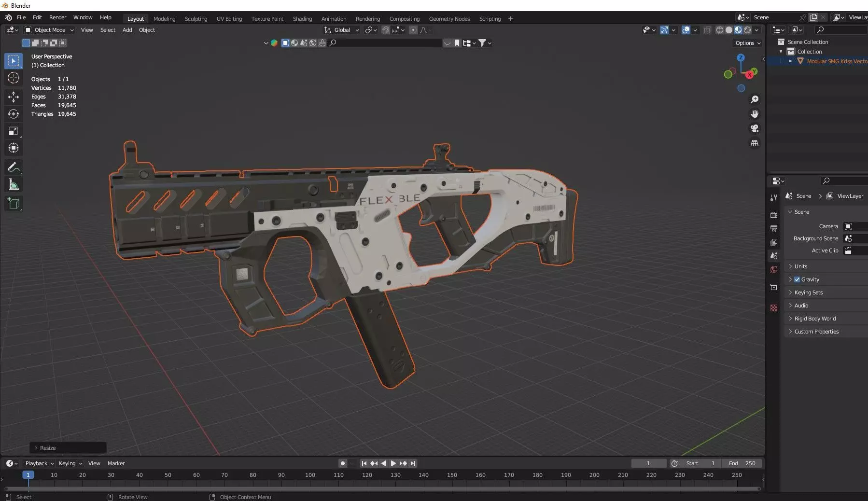Open Global transform orientation dropdown
The width and height of the screenshot is (868, 501).
[x=342, y=30]
